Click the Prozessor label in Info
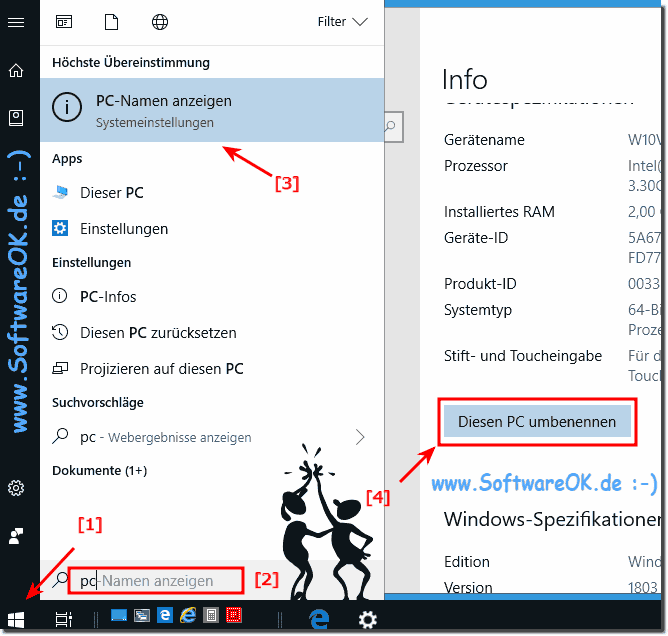 pos(475,166)
